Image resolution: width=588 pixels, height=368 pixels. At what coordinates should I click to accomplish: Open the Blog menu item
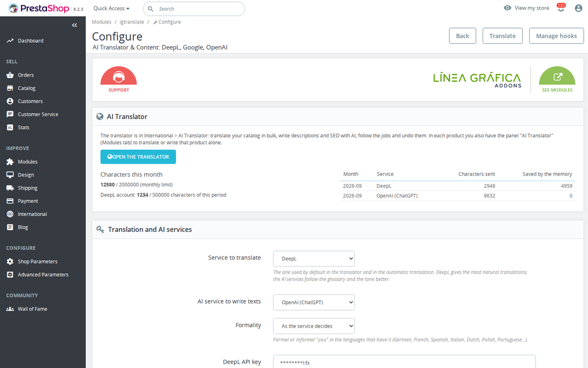23,227
